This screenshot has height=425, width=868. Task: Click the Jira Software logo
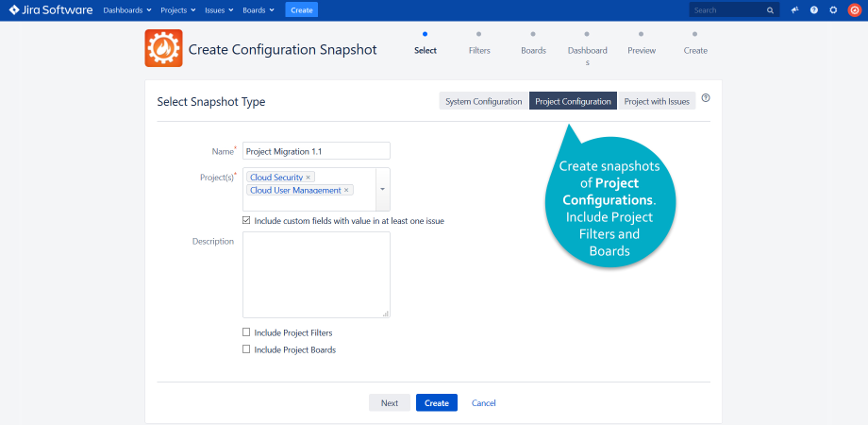[50, 10]
